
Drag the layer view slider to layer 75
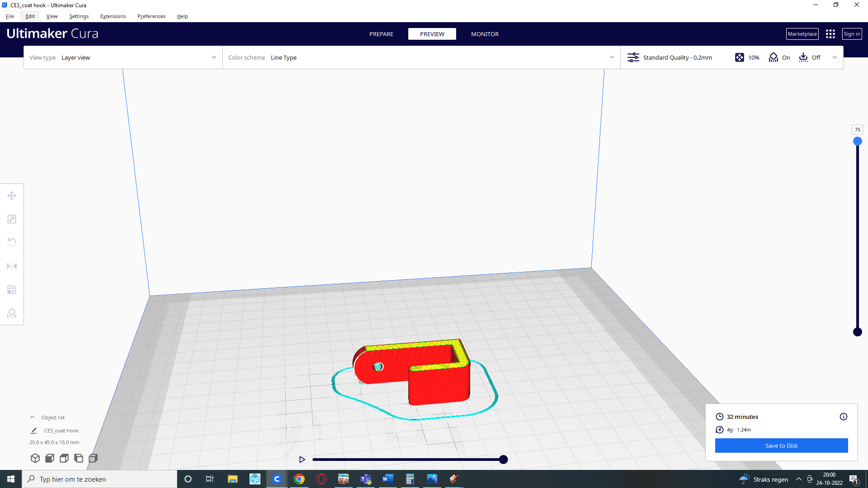(857, 141)
